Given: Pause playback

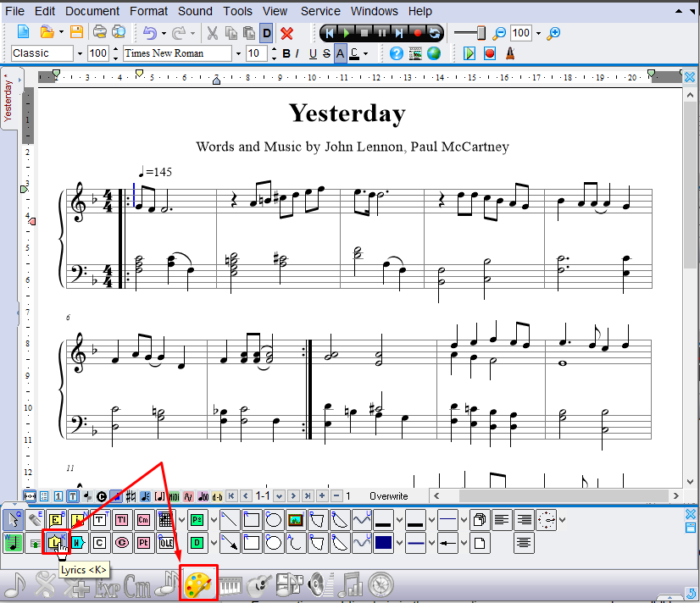Looking at the screenshot, I should pos(381,33).
